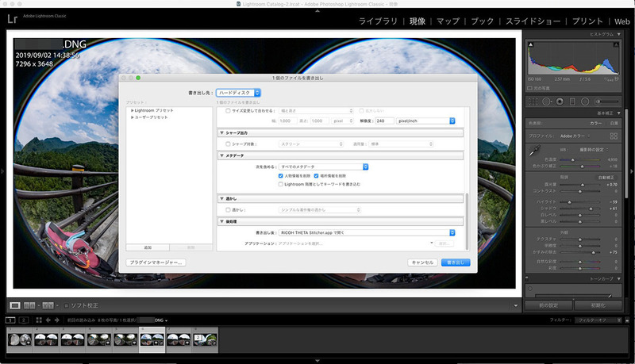Enable resize to fit checkbox

click(x=228, y=110)
